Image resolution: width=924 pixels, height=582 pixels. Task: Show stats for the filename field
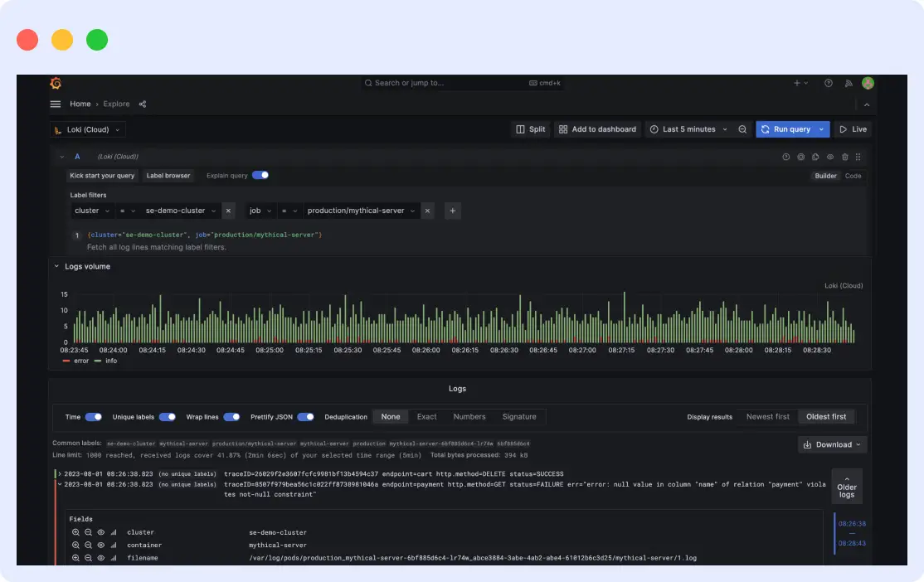pyautogui.click(x=113, y=557)
